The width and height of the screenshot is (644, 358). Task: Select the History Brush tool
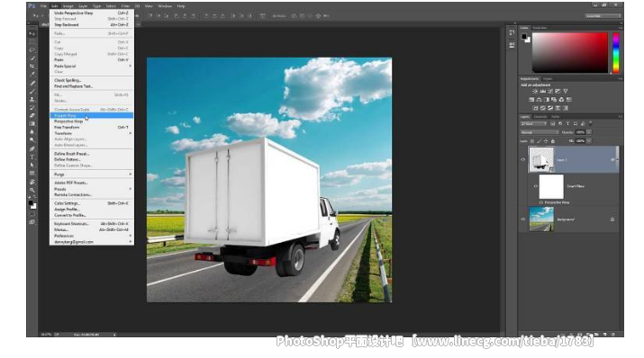[x=32, y=108]
